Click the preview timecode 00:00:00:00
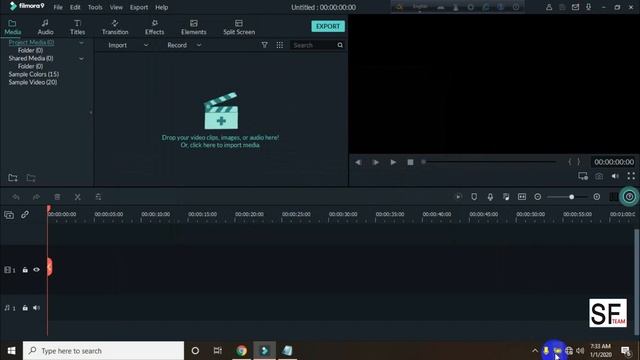This screenshot has width=640, height=360. [x=614, y=162]
